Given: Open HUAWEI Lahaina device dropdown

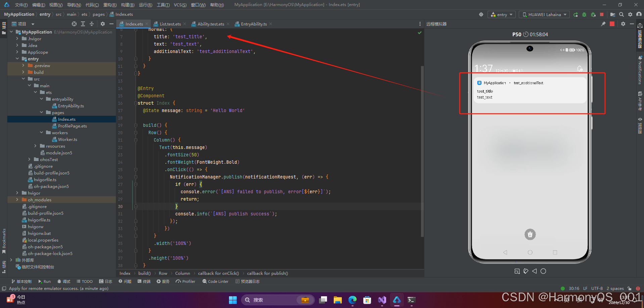Looking at the screenshot, I should (544, 14).
